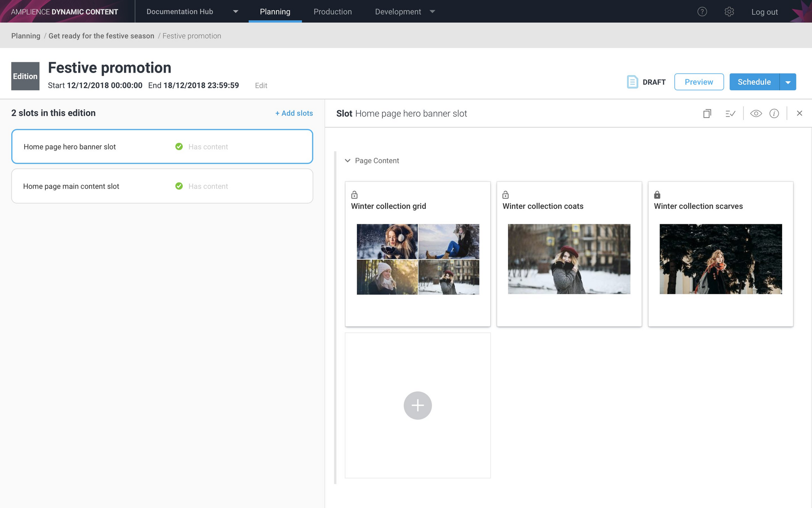Select the Home page main content slot

[162, 186]
